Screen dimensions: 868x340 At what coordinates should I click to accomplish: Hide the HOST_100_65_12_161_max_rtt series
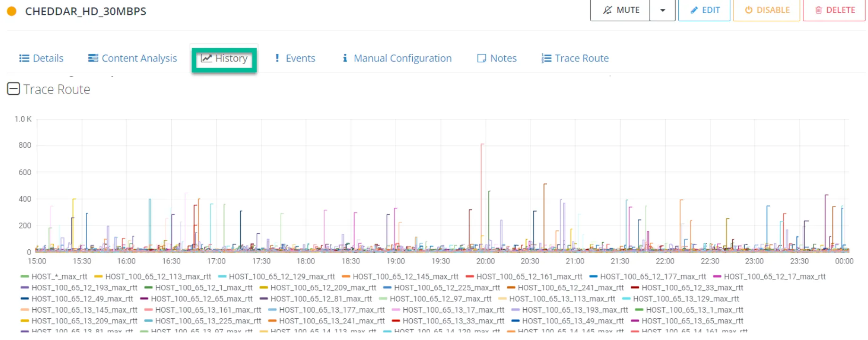[524, 277]
